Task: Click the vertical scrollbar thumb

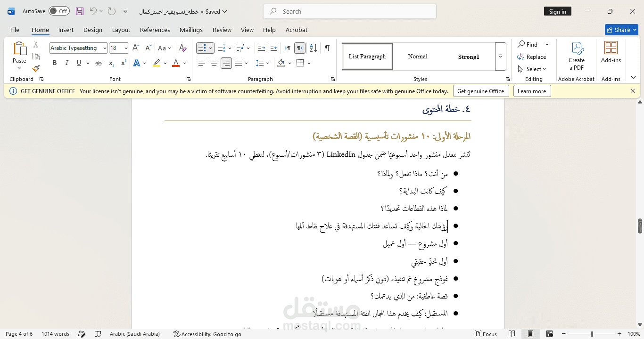Action: click(x=640, y=226)
